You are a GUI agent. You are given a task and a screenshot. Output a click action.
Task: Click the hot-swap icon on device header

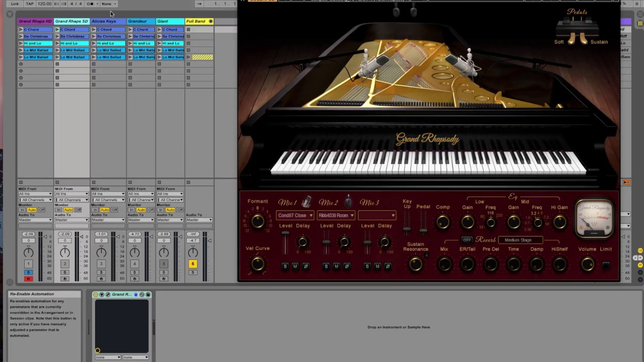[142, 295]
